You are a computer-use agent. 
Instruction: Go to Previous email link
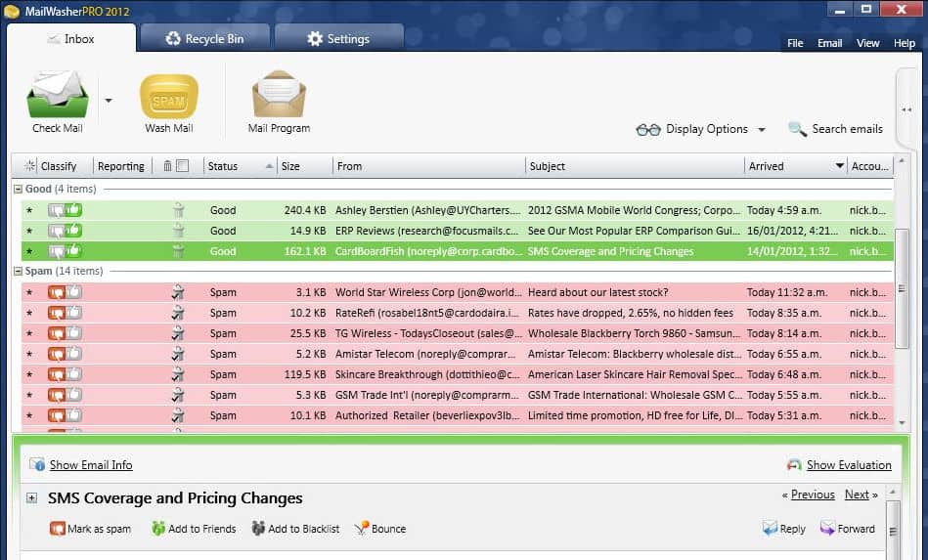pyautogui.click(x=813, y=495)
